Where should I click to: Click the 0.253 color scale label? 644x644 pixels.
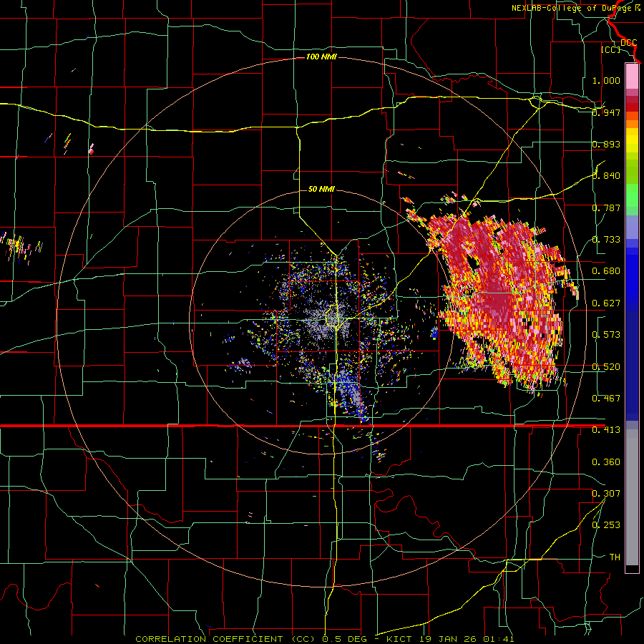point(606,525)
